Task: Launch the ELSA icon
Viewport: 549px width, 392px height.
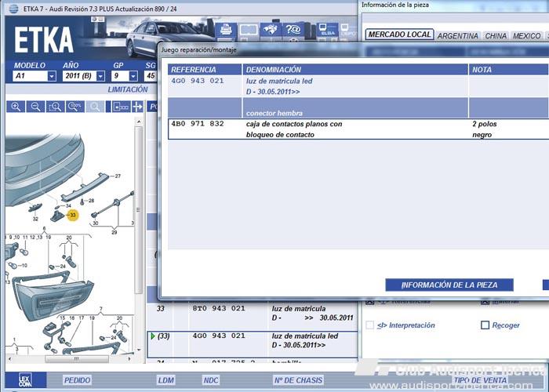Action: click(327, 31)
